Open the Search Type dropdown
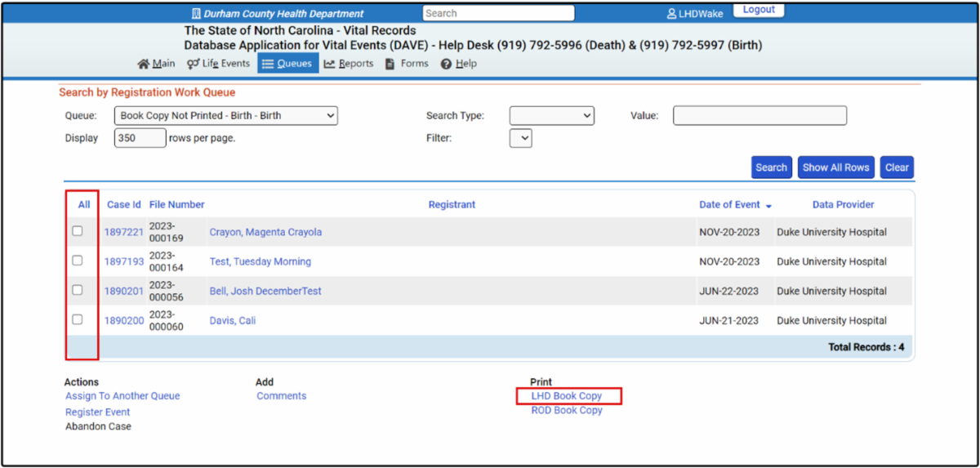Image resolution: width=980 pixels, height=468 pixels. tap(552, 116)
